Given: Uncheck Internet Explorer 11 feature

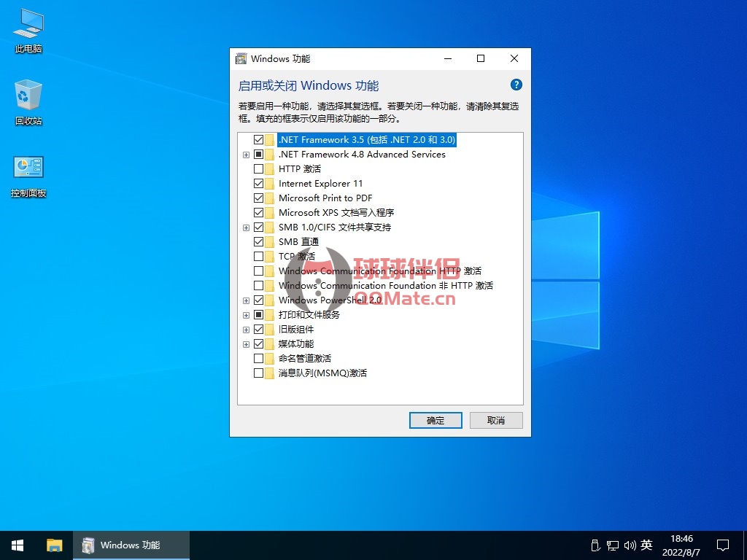Looking at the screenshot, I should (x=258, y=183).
